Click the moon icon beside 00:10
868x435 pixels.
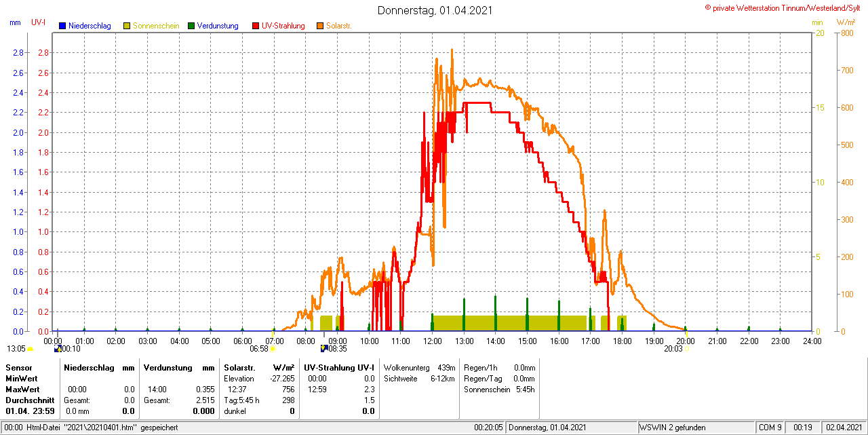(57, 349)
